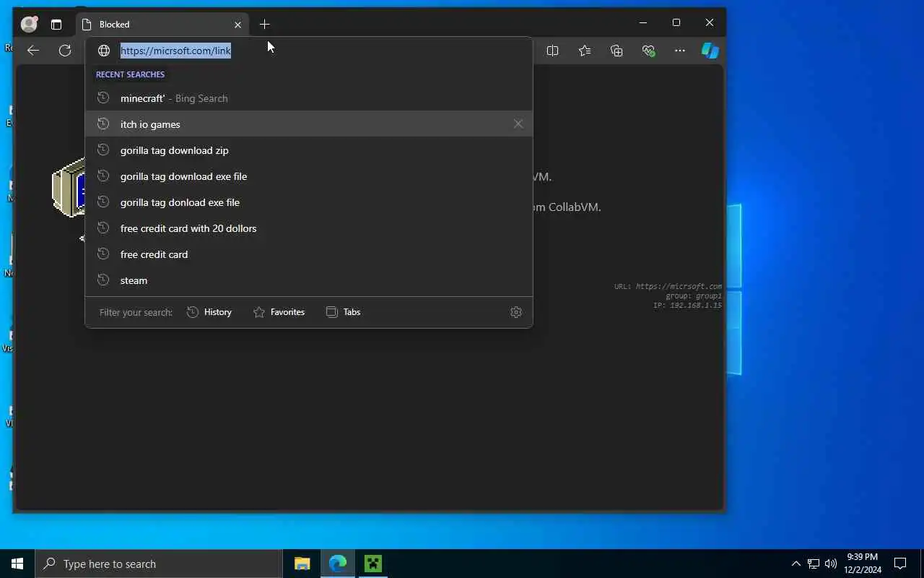This screenshot has height=578, width=924.
Task: Open the notification center icon
Action: click(x=900, y=564)
